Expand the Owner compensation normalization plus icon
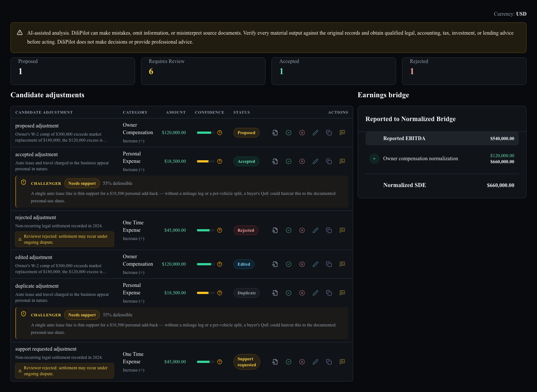Image resolution: width=537 pixels, height=392 pixels. coord(374,159)
